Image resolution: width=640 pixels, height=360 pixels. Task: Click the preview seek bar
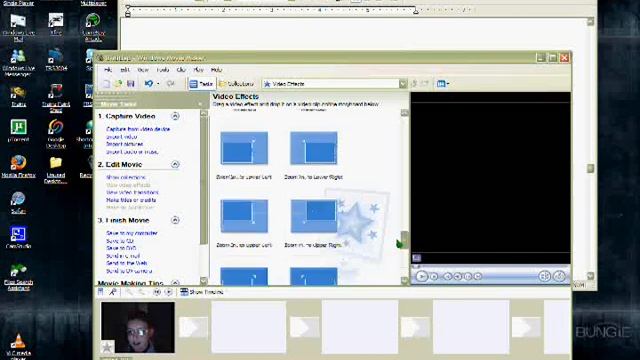(490, 267)
